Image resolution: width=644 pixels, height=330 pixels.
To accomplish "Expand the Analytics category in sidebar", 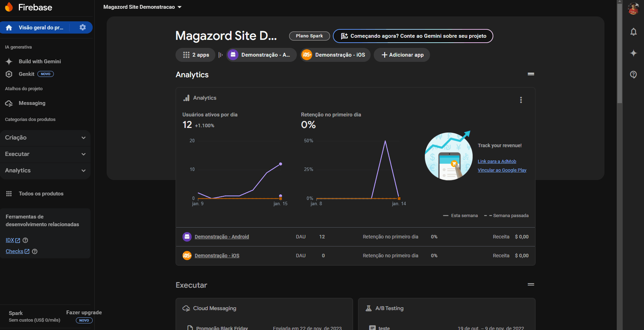I will (45, 171).
